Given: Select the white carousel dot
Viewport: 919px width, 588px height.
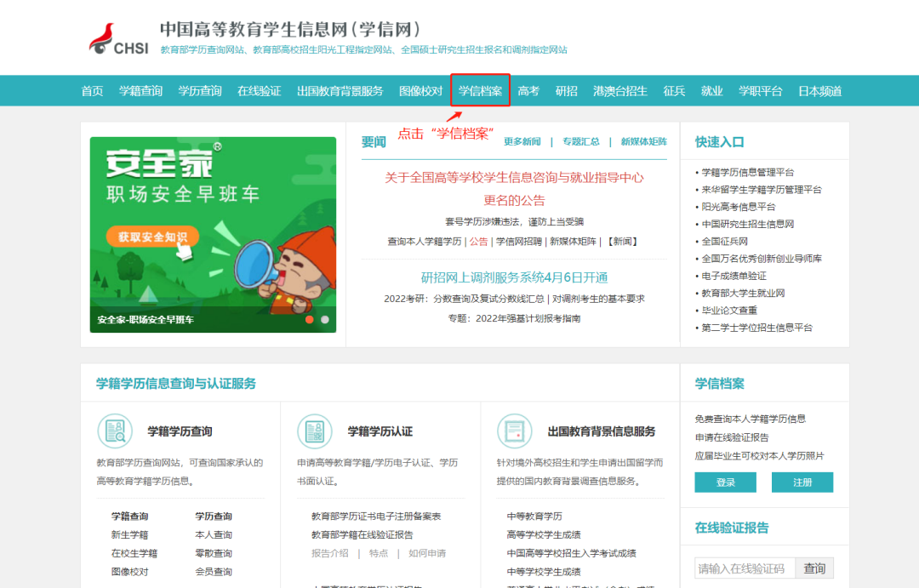Looking at the screenshot, I should click(325, 319).
